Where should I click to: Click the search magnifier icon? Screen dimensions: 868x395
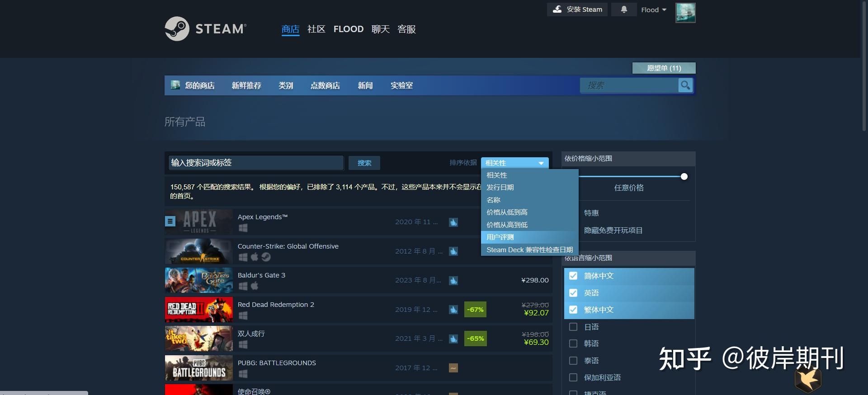tap(685, 85)
